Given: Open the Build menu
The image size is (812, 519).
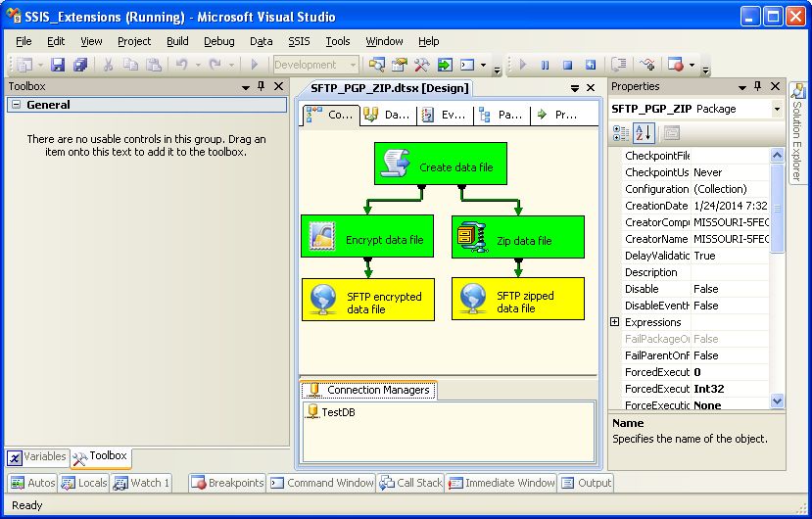Looking at the screenshot, I should (177, 41).
